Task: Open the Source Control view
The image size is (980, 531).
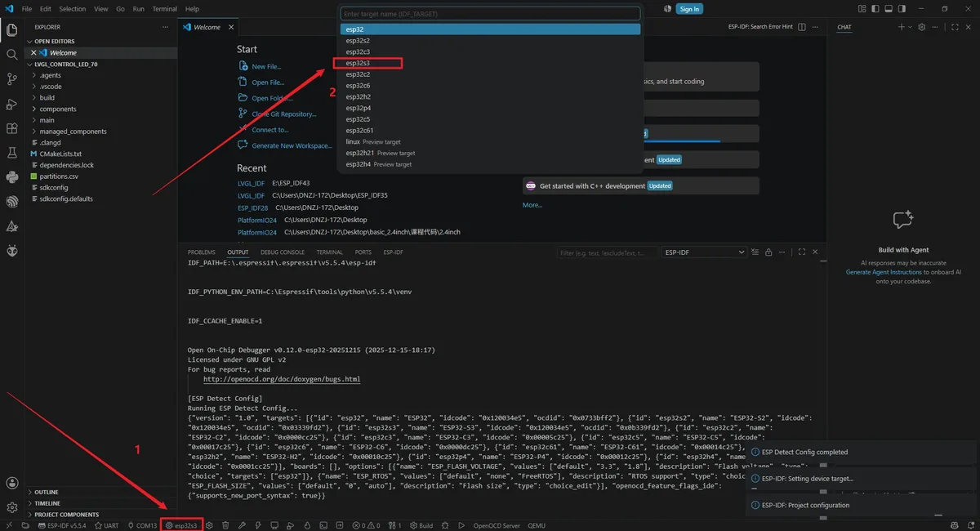Action: point(11,79)
